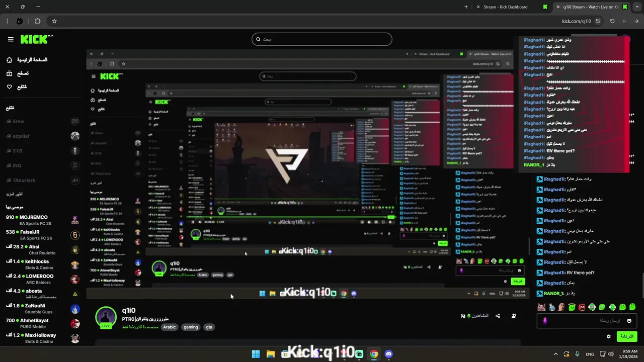The width and height of the screenshot is (644, 362).
Task: Open LOMEROOO ARC Raiders channel
Action: pyautogui.click(x=43, y=279)
